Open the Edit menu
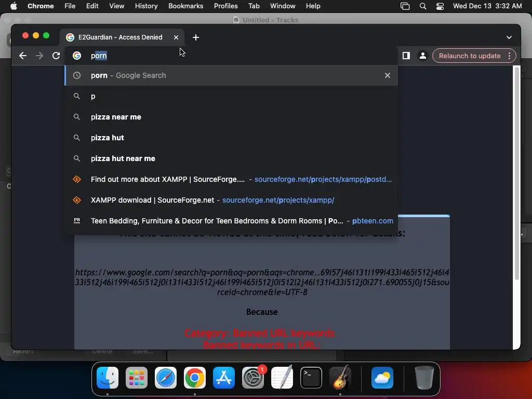Image resolution: width=532 pixels, height=399 pixels. click(92, 6)
